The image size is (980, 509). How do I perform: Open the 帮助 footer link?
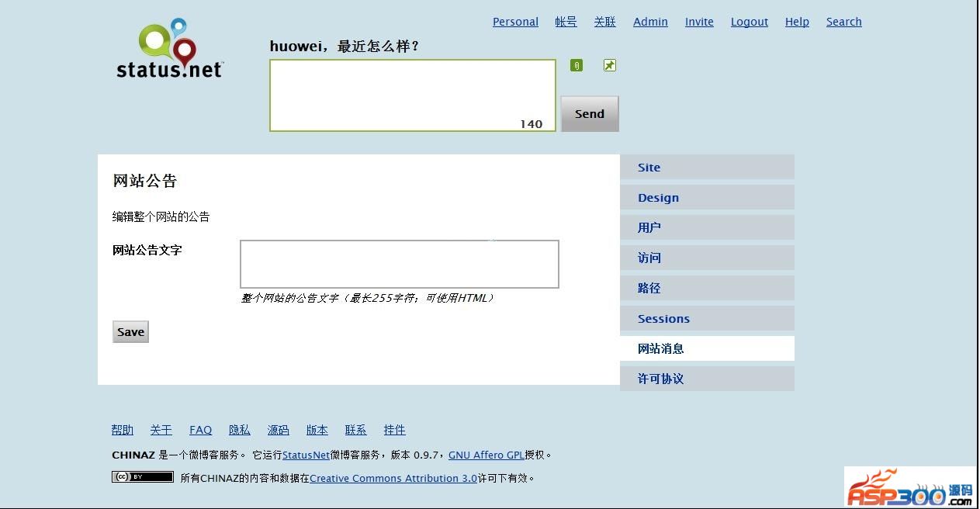coord(123,430)
